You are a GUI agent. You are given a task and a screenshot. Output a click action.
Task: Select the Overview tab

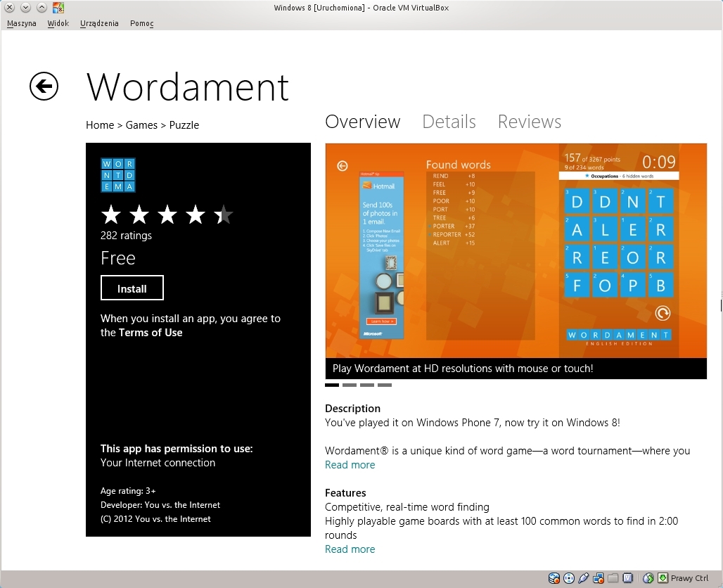click(x=363, y=122)
